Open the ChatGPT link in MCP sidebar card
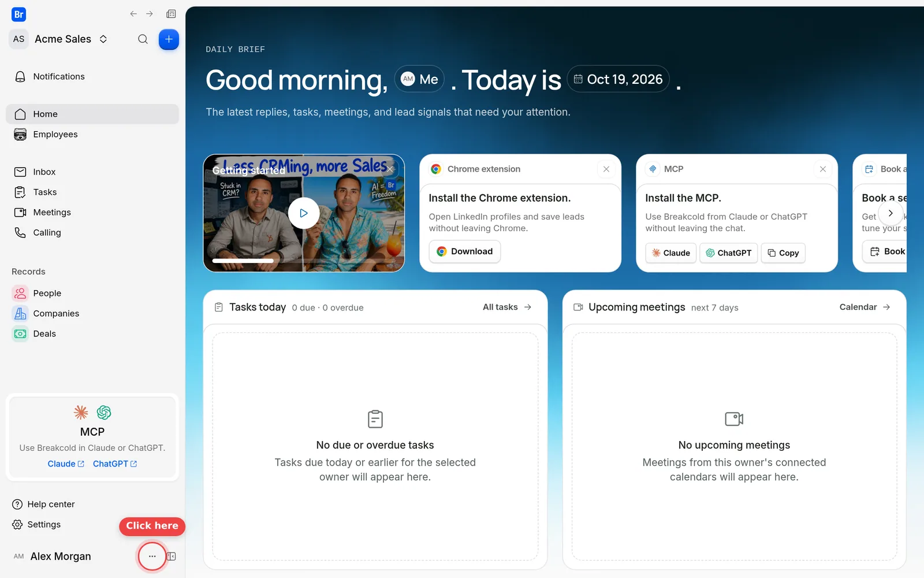Image resolution: width=924 pixels, height=578 pixels. coord(115,464)
